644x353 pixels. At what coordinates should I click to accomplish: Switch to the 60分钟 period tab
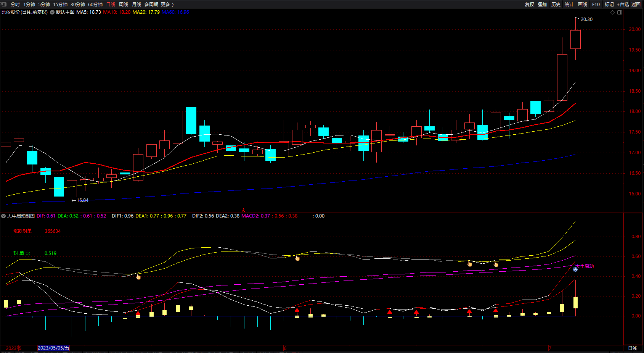pos(95,5)
